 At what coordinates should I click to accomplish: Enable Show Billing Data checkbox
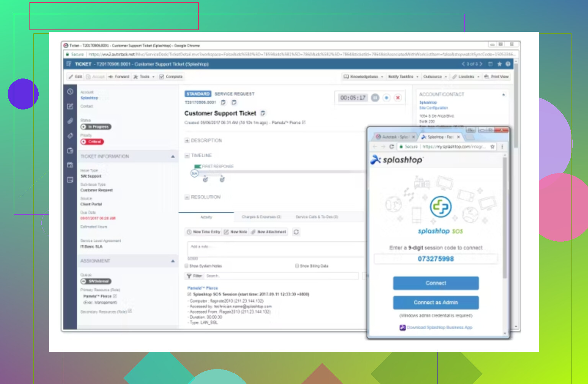click(x=297, y=266)
